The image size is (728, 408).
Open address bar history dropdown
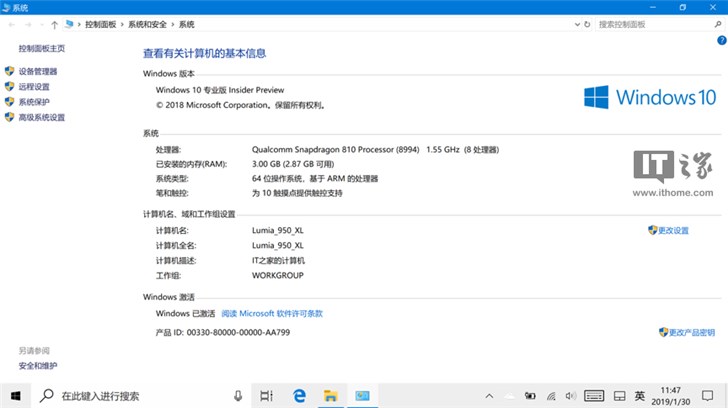(x=577, y=25)
